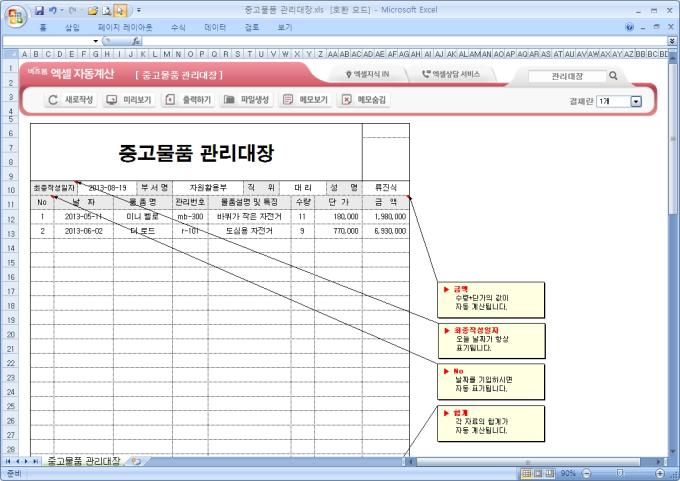
Task: Open the round Office button menu
Action: coord(16,17)
